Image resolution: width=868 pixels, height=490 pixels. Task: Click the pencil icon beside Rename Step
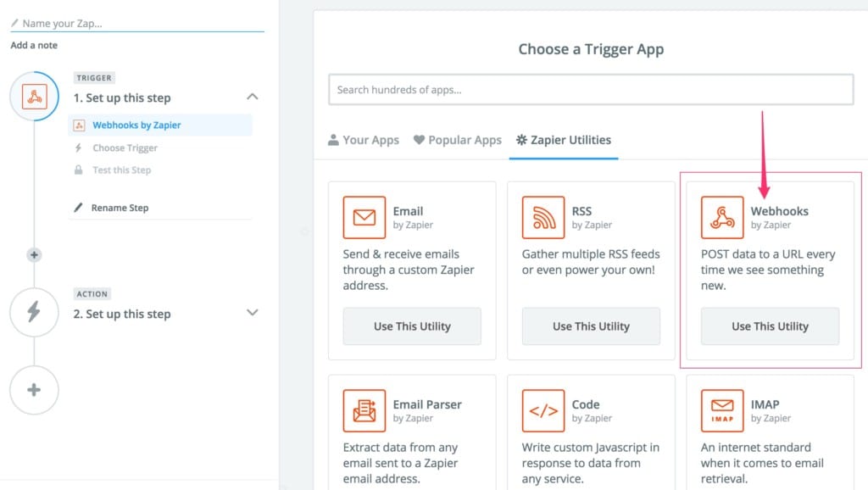(78, 208)
